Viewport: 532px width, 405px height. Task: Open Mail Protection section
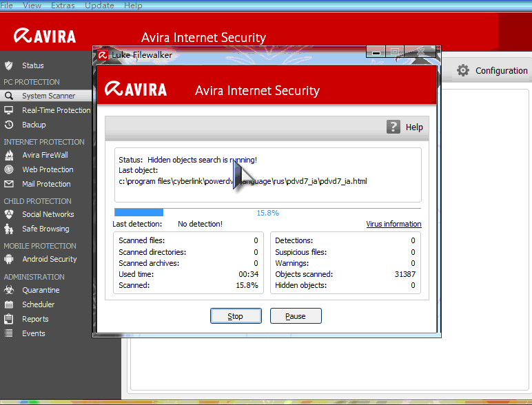46,184
